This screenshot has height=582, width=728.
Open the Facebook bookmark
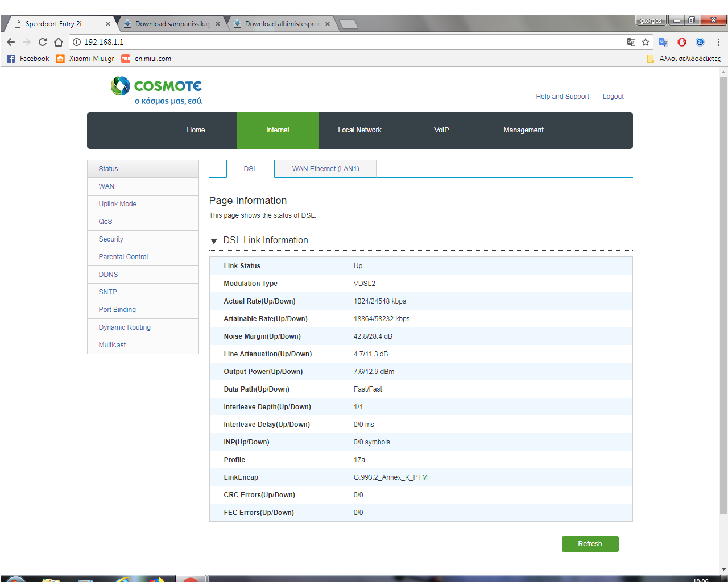(28, 59)
